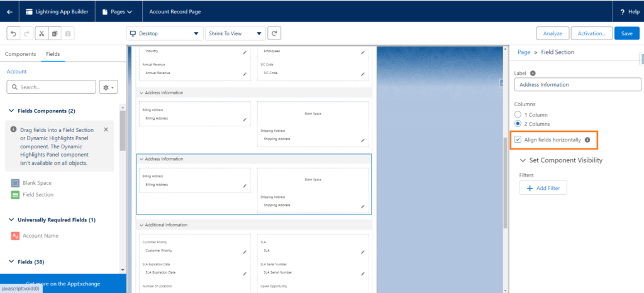Open the Account object link
Screen dimensions: 644x293
[x=16, y=72]
